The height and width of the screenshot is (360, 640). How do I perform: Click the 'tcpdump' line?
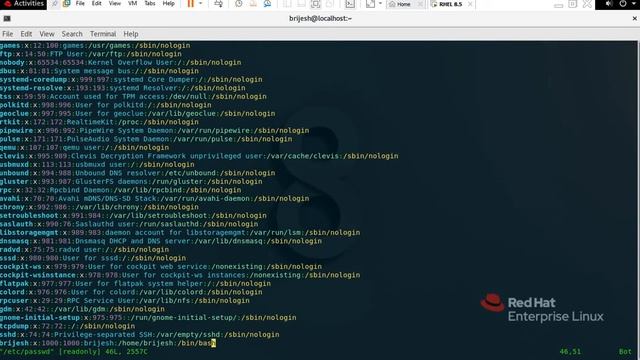[x=67, y=326]
